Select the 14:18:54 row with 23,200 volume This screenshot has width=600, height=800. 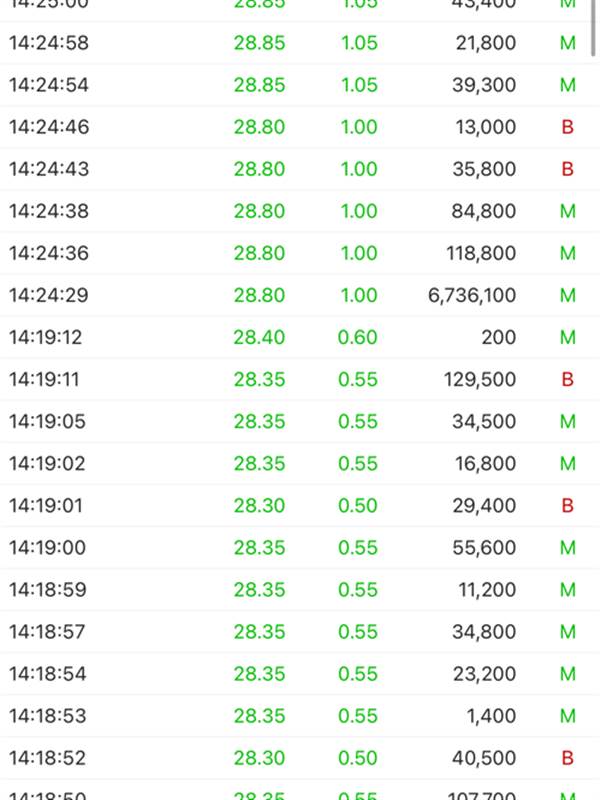[x=300, y=673]
